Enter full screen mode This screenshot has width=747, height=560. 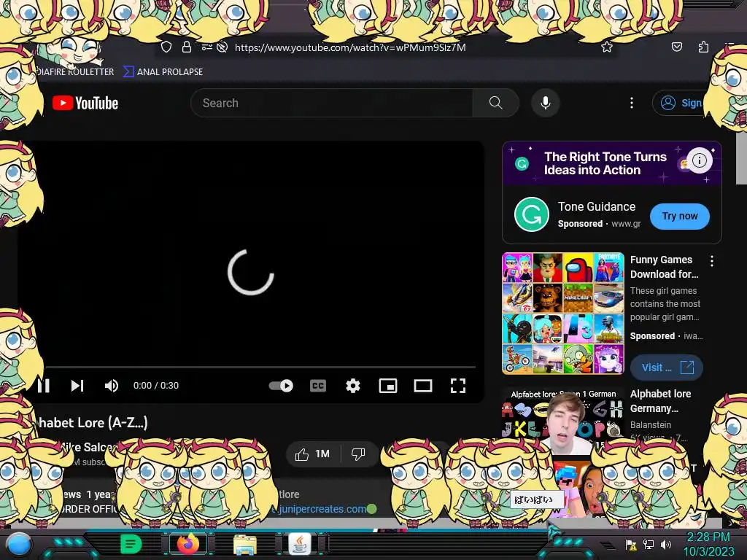(458, 385)
